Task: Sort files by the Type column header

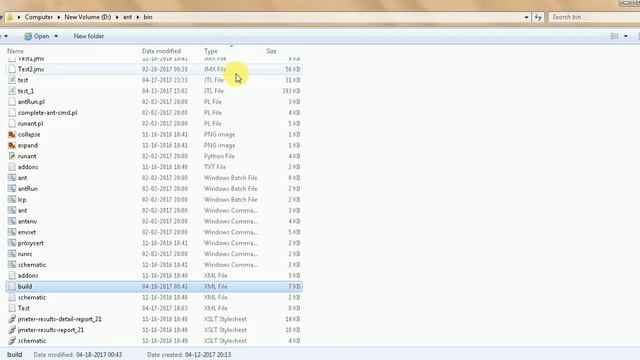Action: (x=211, y=51)
